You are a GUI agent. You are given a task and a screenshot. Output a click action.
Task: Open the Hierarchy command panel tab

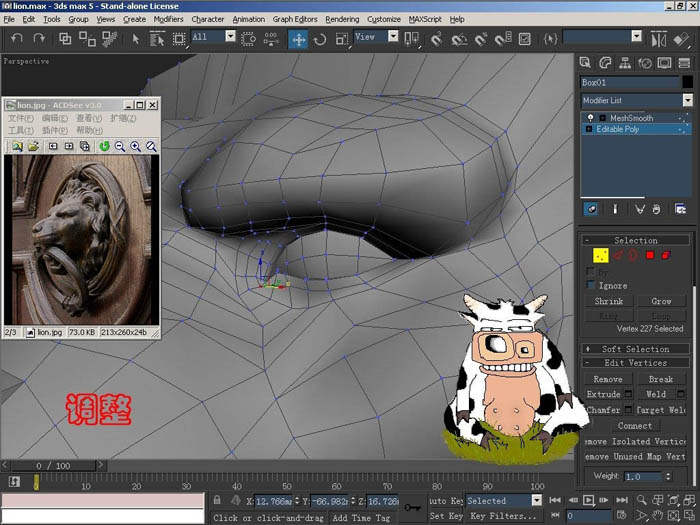[625, 63]
